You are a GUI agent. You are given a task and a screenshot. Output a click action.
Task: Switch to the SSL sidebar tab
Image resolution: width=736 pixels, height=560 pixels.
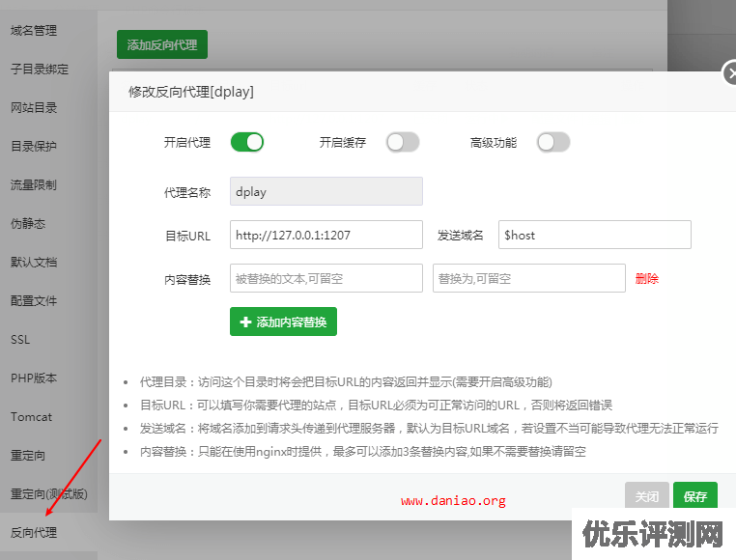tap(20, 340)
